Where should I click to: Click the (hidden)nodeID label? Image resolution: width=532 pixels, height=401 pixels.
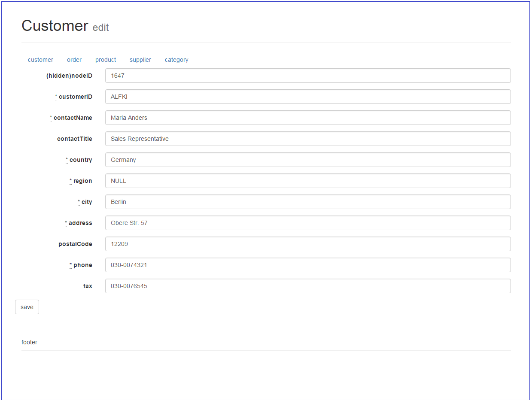coord(69,76)
